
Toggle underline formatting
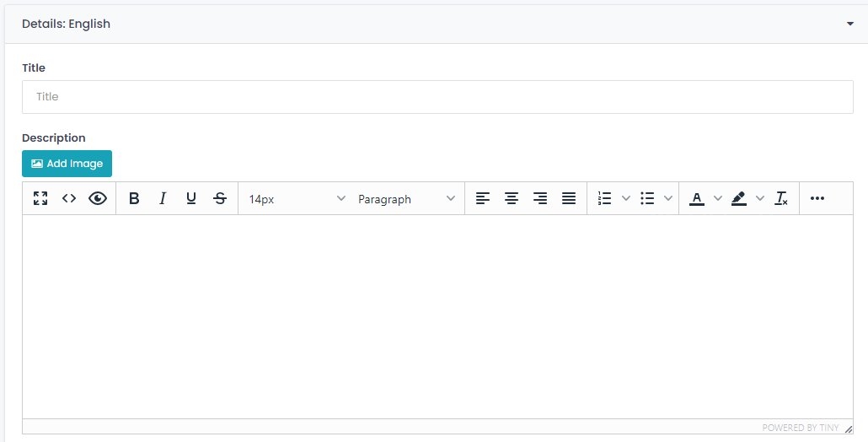(191, 198)
